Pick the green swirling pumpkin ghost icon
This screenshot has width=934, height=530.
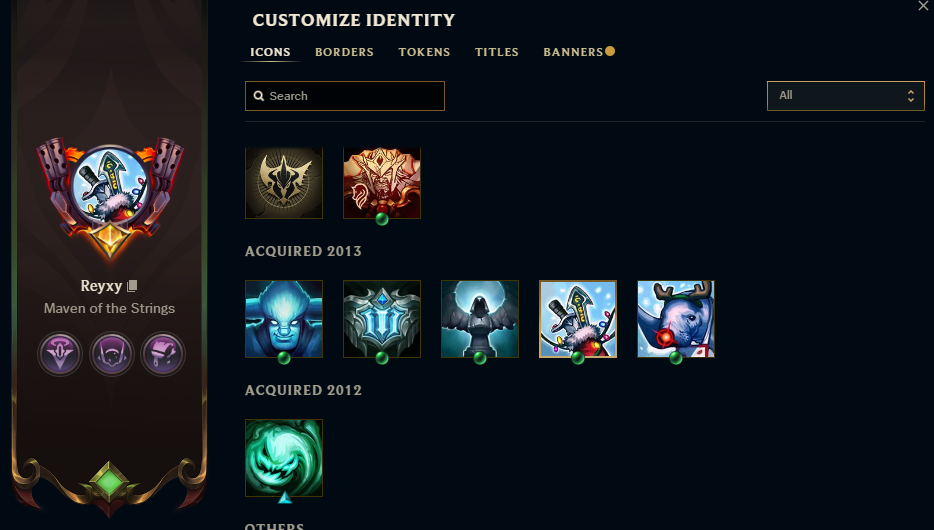[284, 458]
